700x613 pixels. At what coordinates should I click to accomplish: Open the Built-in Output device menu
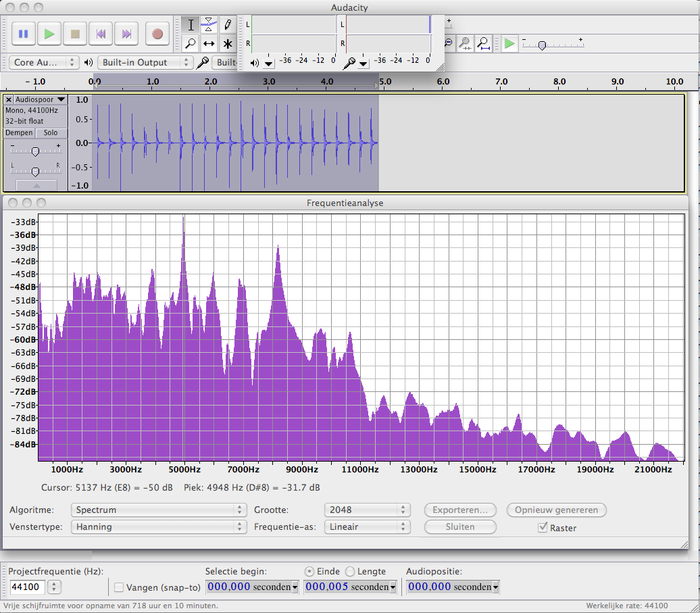click(x=145, y=62)
